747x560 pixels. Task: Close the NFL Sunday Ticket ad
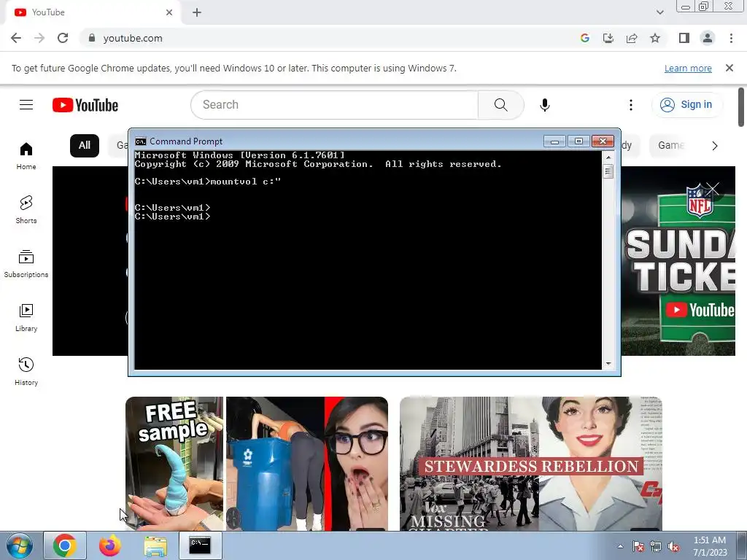click(712, 189)
